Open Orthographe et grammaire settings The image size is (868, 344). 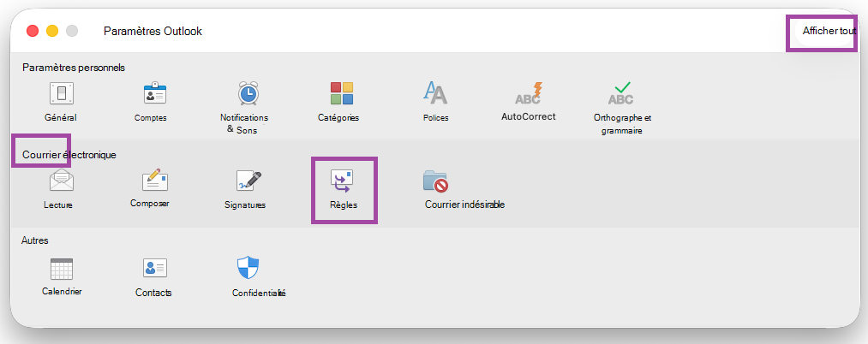point(621,93)
